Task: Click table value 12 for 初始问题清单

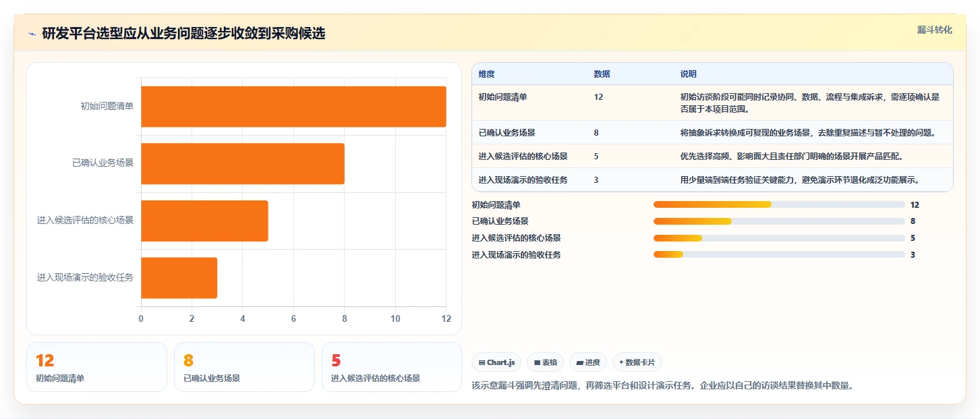Action: (598, 97)
